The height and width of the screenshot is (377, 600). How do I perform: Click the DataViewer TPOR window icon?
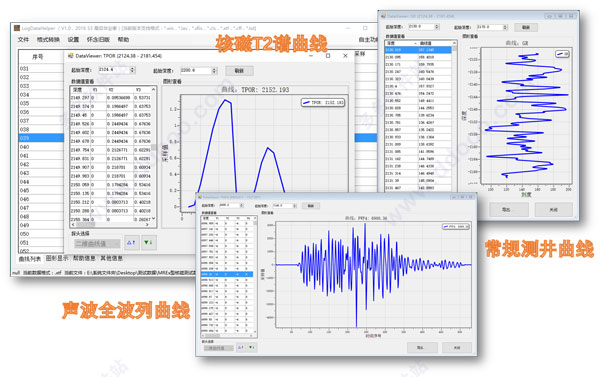[x=70, y=56]
